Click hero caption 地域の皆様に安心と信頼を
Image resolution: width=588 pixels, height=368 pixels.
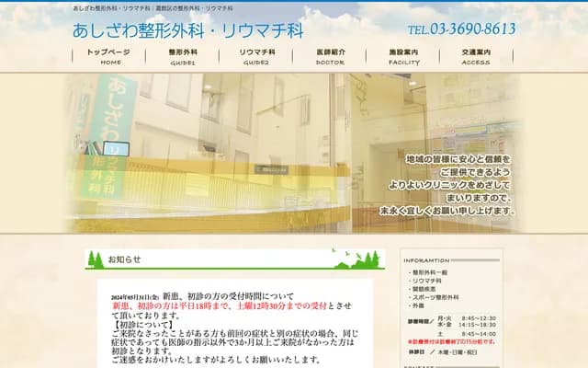[x=458, y=159]
